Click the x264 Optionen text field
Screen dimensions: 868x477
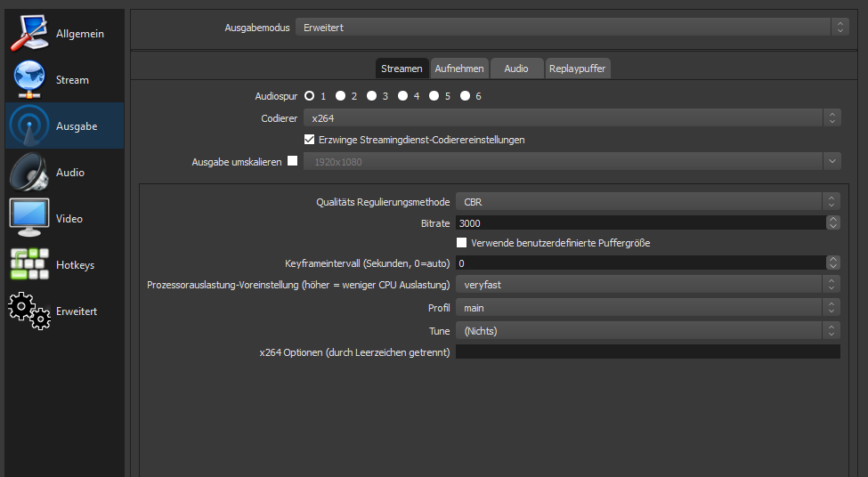click(x=647, y=352)
